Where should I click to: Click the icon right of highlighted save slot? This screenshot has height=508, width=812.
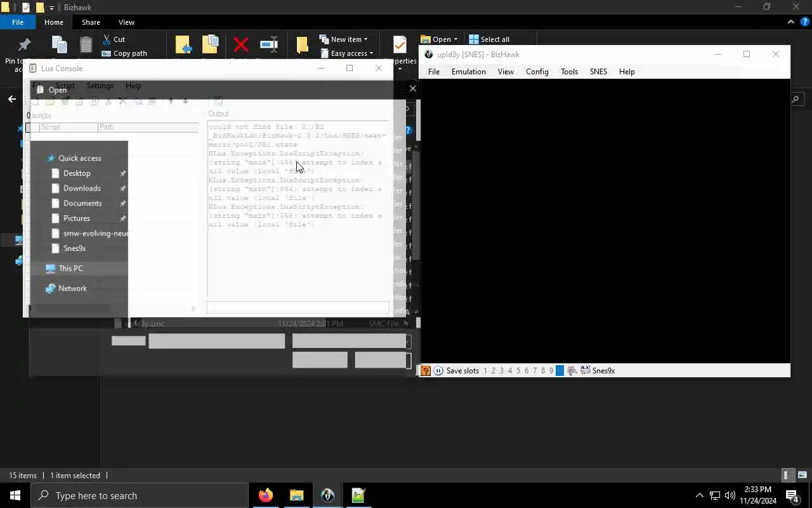coord(572,371)
